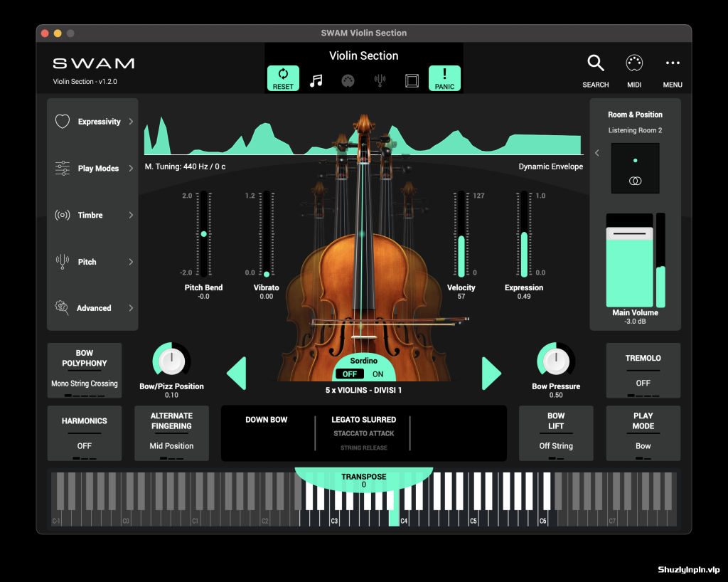Click the listener dot in room position display
The width and height of the screenshot is (728, 582).
tap(635, 160)
